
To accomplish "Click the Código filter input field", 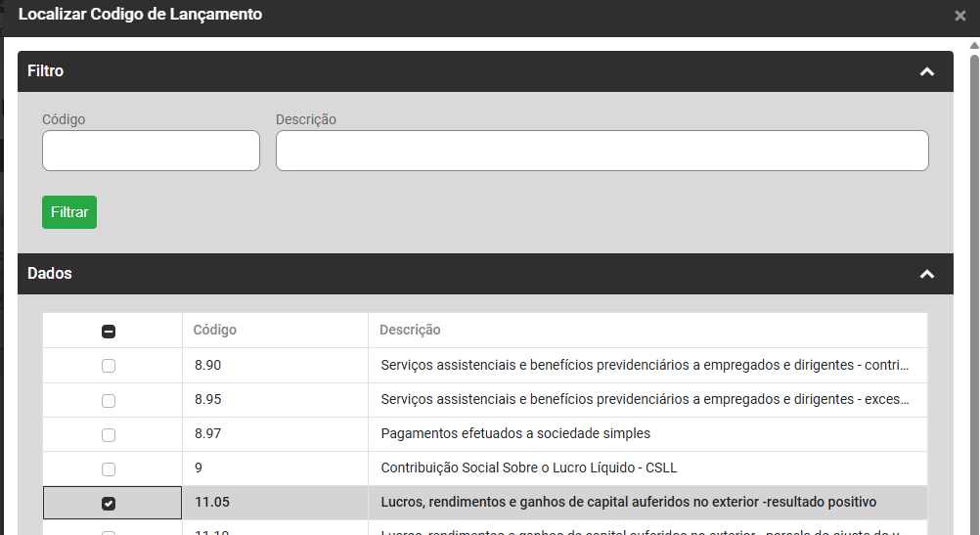I will tap(151, 151).
